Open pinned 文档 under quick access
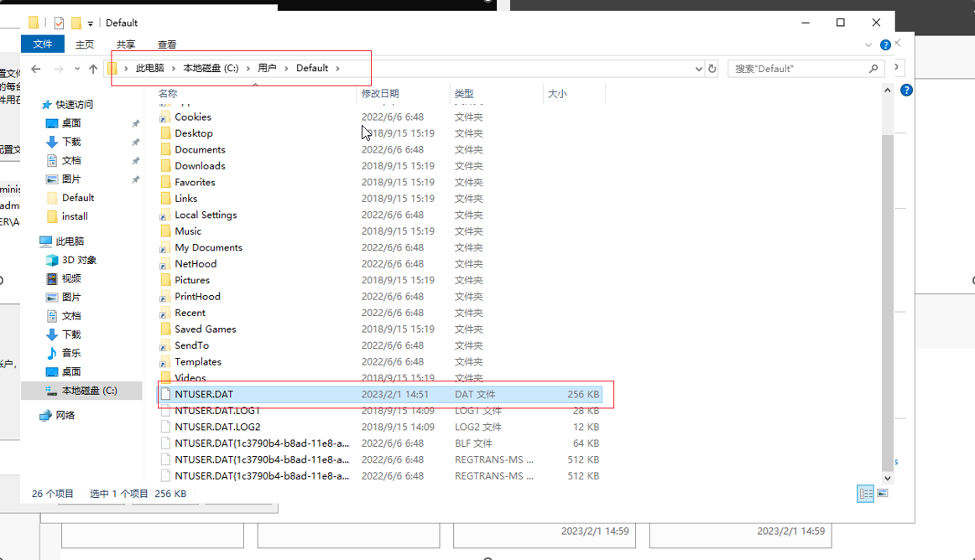The width and height of the screenshot is (975, 560). pyautogui.click(x=70, y=160)
